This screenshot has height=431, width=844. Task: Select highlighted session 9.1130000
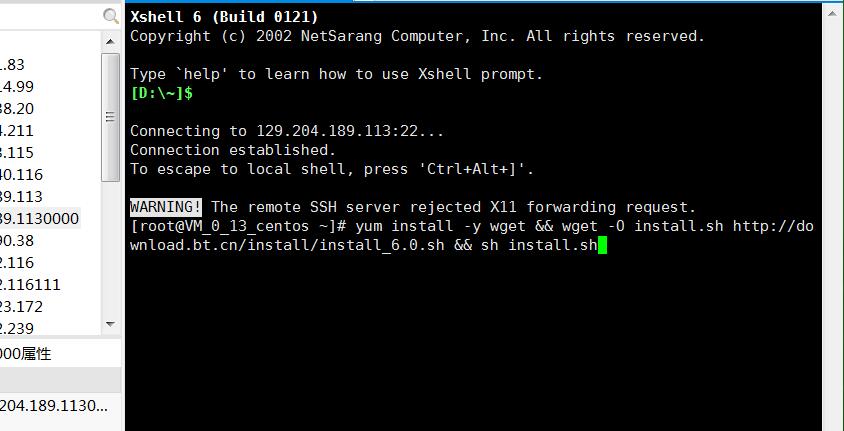pos(39,218)
